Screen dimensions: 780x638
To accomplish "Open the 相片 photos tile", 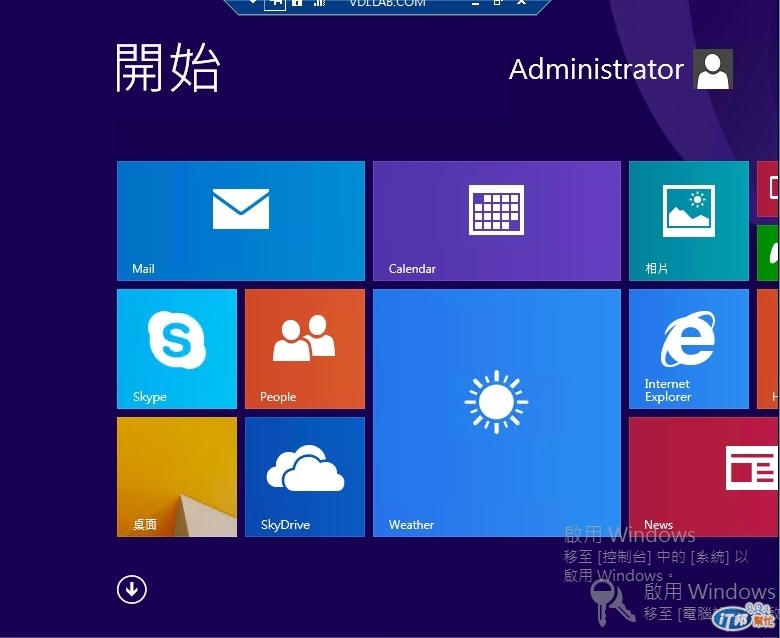I will tap(689, 221).
